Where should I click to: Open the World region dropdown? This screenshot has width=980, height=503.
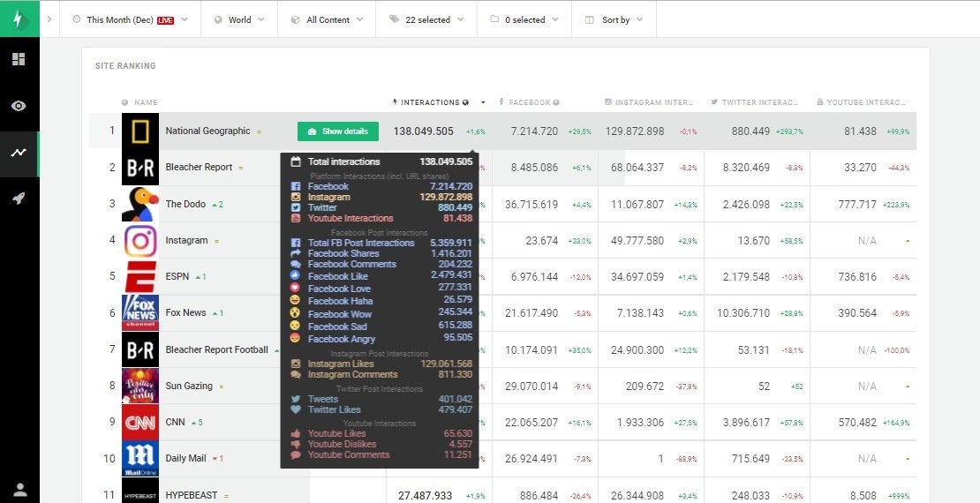click(239, 19)
